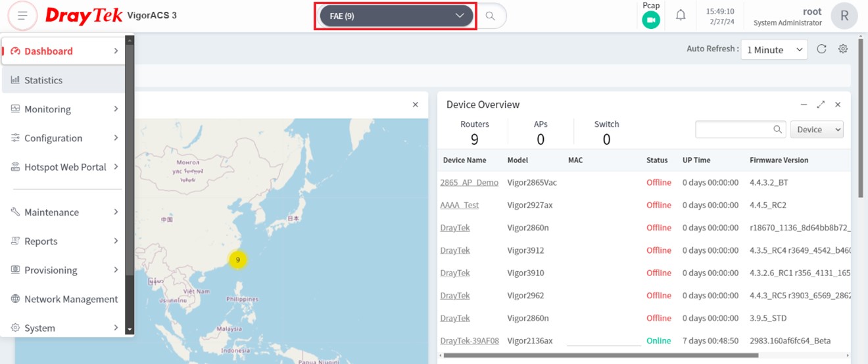Click the search magnifier next to FAE

click(490, 16)
